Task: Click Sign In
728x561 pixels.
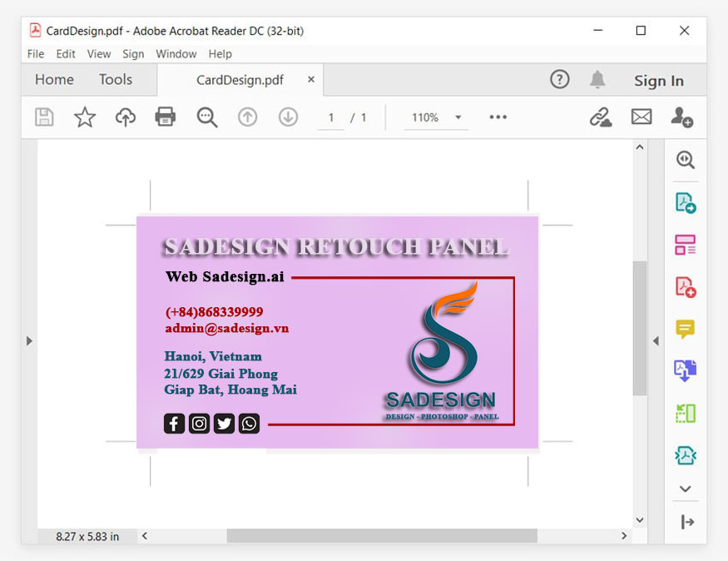Action: click(659, 81)
